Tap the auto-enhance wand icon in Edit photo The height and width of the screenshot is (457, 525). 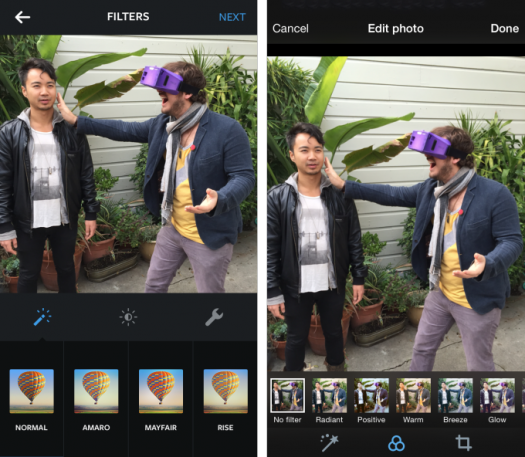click(329, 443)
